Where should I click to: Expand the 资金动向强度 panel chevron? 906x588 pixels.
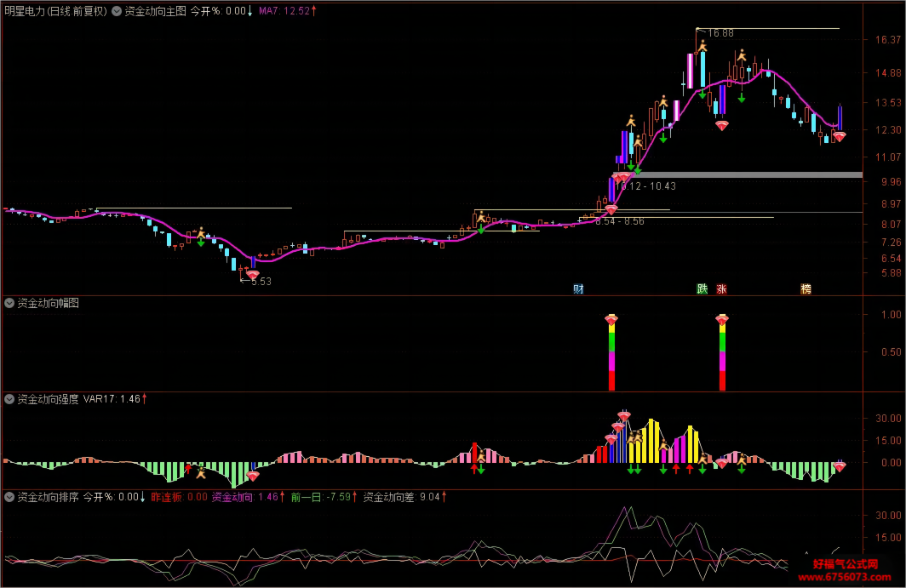click(x=9, y=399)
